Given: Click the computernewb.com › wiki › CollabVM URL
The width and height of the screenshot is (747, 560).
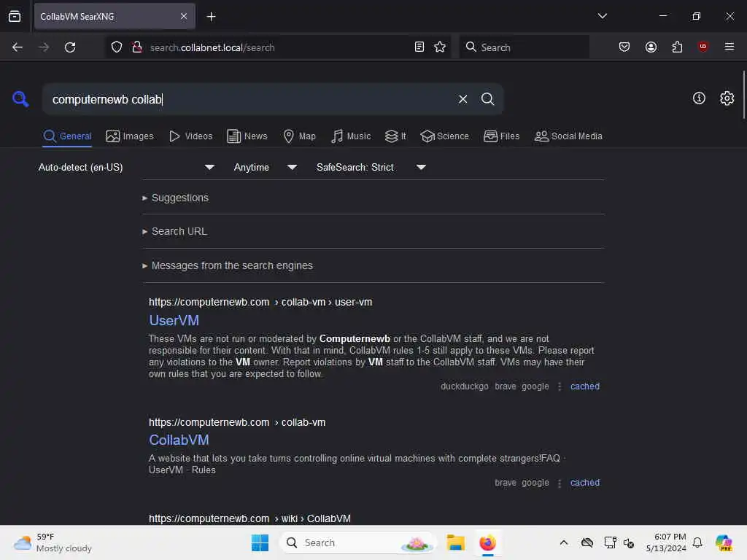Looking at the screenshot, I should click(249, 518).
